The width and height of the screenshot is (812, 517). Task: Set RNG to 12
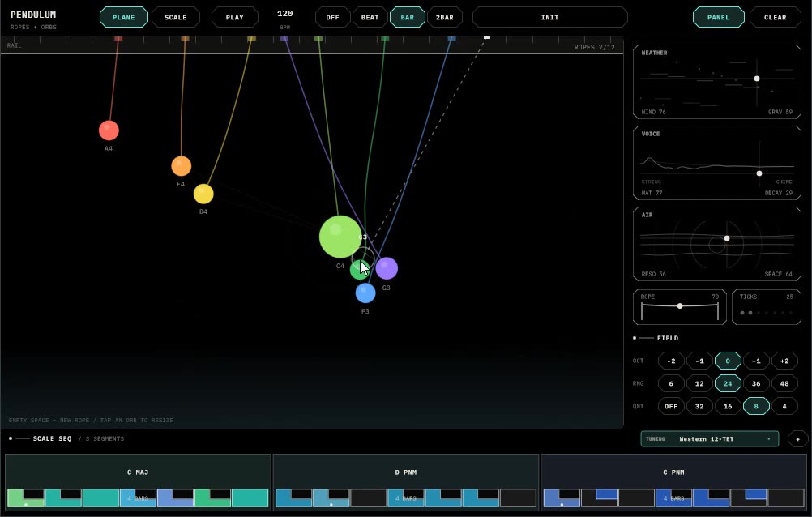click(x=699, y=384)
